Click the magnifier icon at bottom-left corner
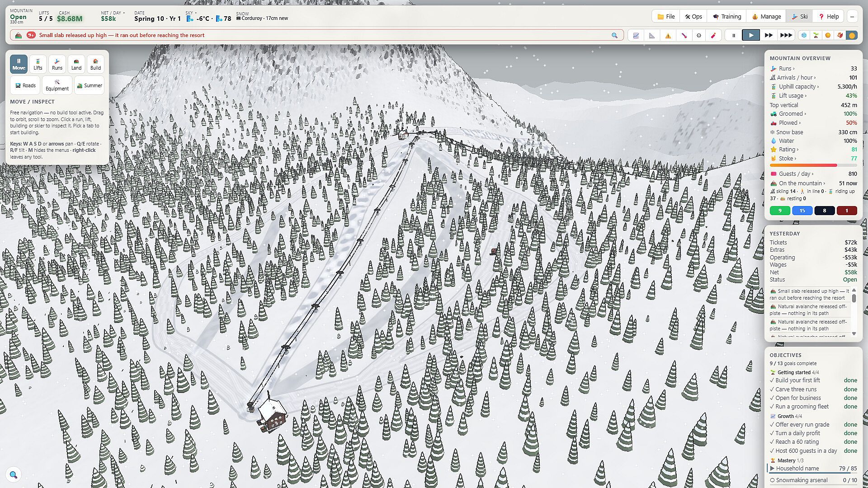 click(x=14, y=475)
